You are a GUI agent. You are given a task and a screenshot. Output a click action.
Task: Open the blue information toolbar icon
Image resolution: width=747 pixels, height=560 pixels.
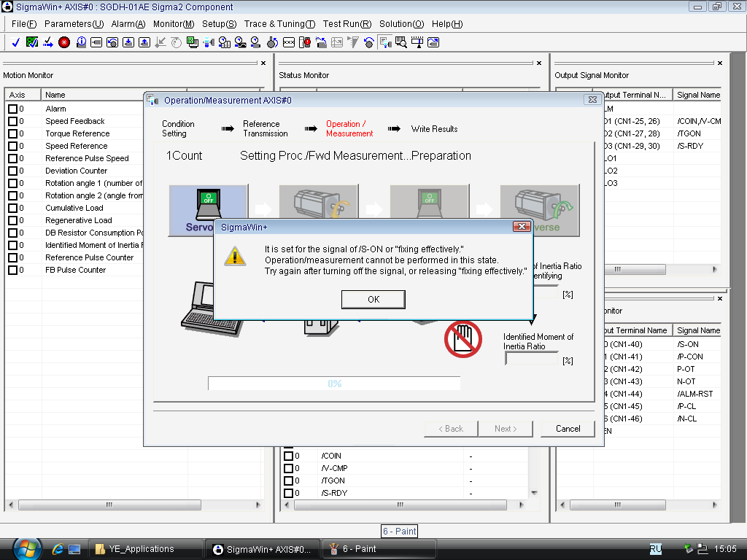81,42
